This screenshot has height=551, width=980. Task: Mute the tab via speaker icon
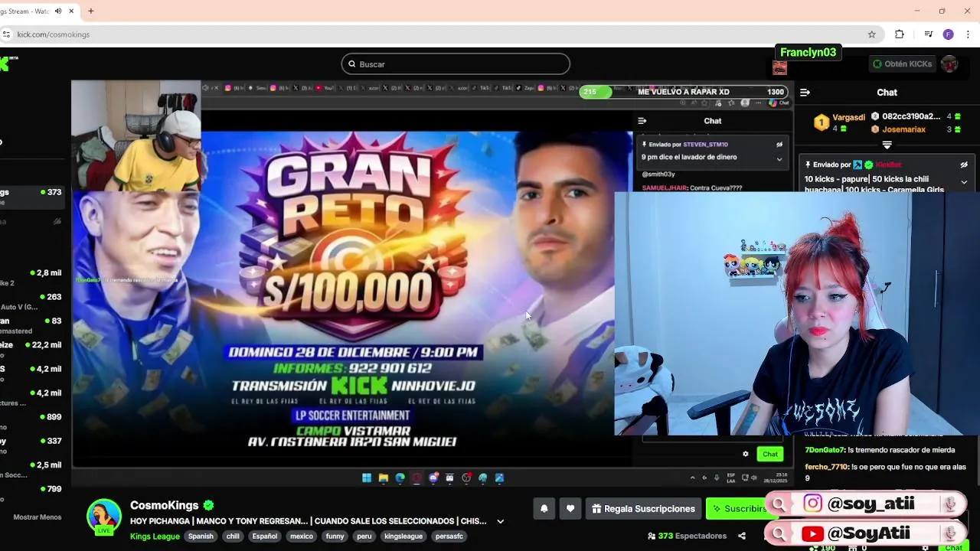(x=58, y=11)
